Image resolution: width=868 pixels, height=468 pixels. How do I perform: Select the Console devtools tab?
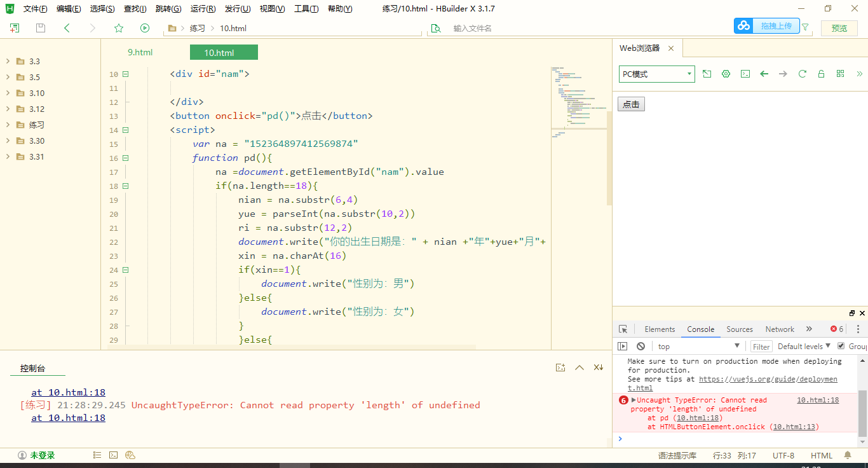tap(701, 329)
